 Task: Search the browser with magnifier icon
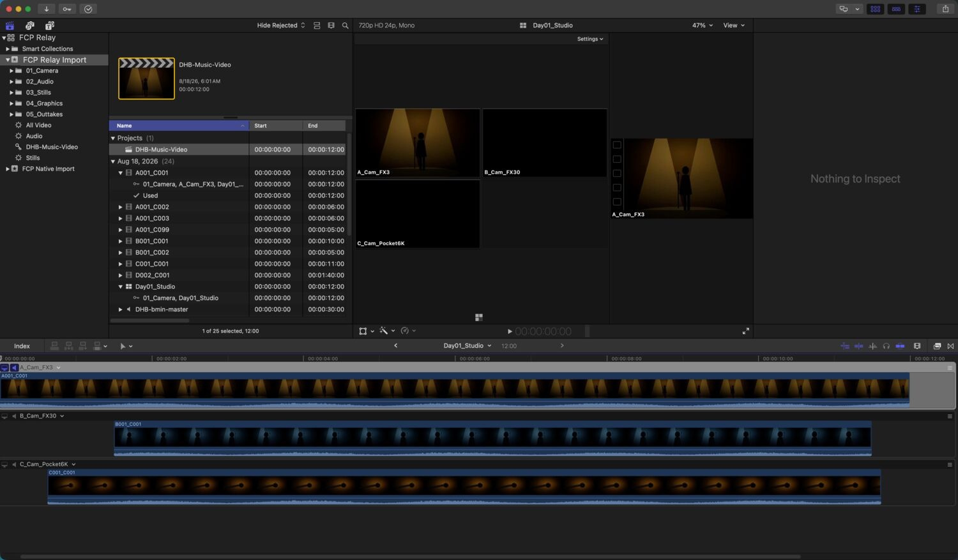click(346, 26)
